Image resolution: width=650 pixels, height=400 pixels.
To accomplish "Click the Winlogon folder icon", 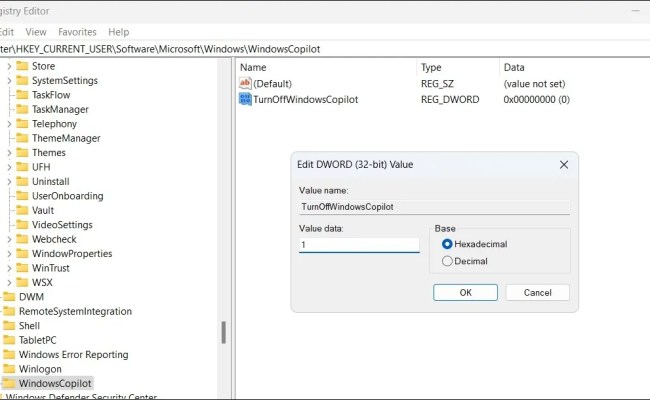I will (x=9, y=369).
